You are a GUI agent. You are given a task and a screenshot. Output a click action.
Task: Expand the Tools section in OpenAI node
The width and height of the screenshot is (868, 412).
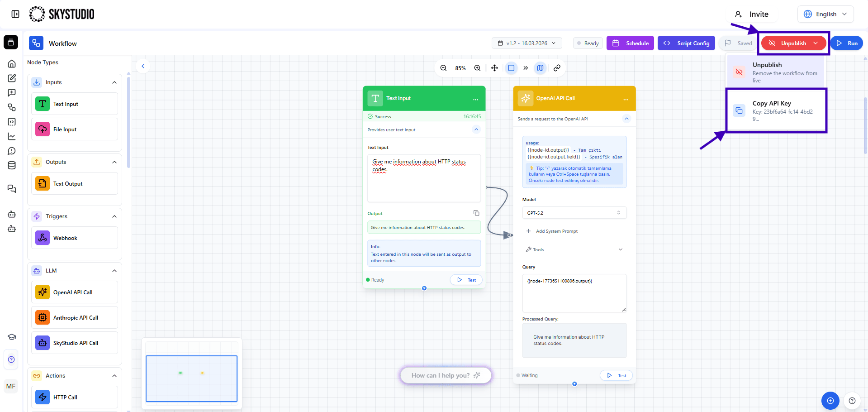point(574,249)
